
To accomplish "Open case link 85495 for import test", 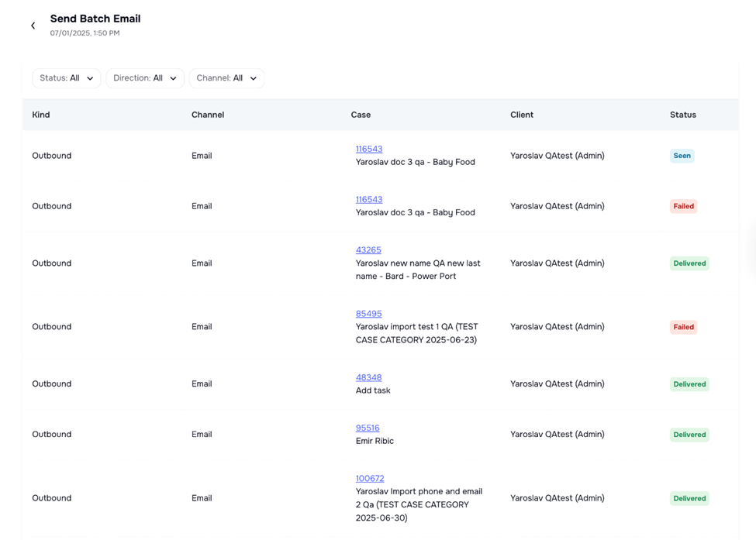I will click(368, 314).
